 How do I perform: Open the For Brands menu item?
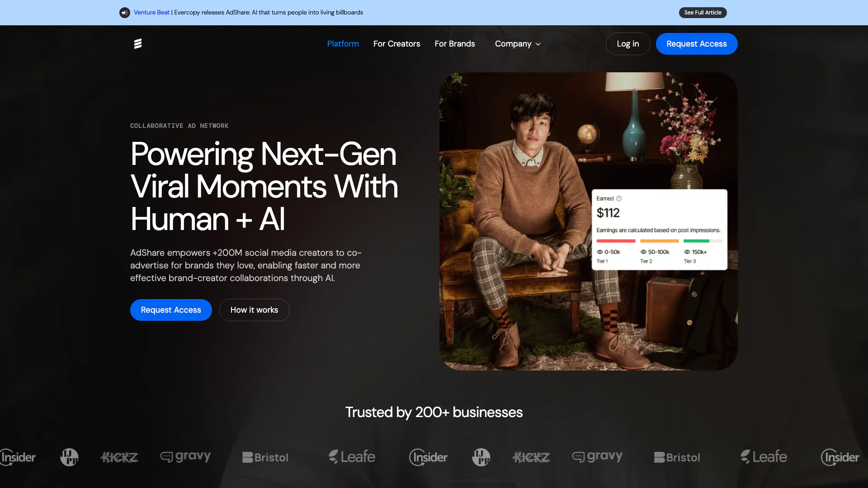pos(454,44)
